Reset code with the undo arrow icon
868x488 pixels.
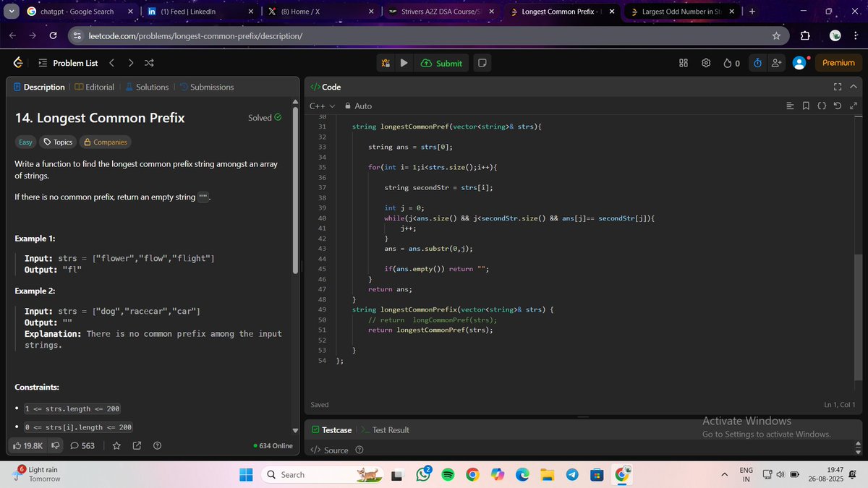838,106
